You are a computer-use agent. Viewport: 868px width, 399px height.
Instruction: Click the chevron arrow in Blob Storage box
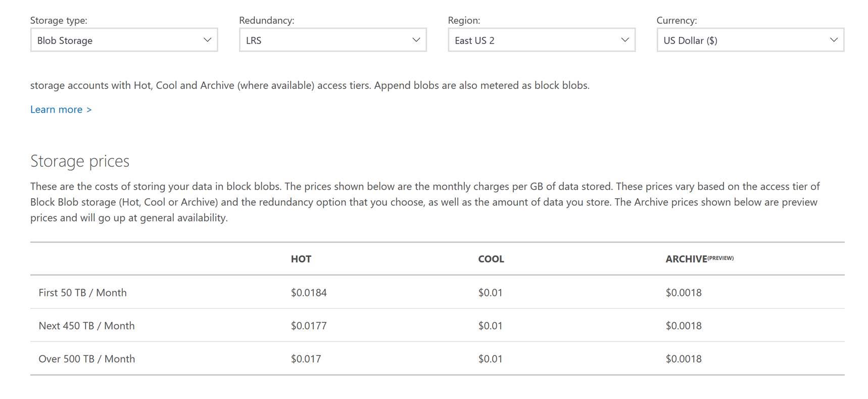[x=207, y=40]
